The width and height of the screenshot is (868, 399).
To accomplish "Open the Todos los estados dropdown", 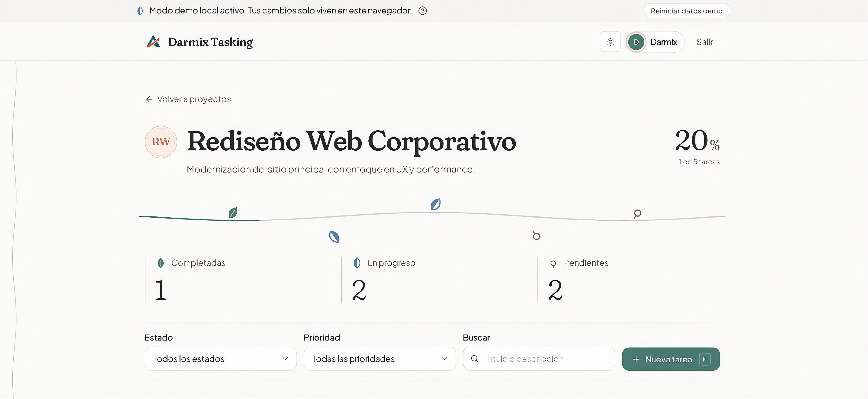I will coord(221,359).
